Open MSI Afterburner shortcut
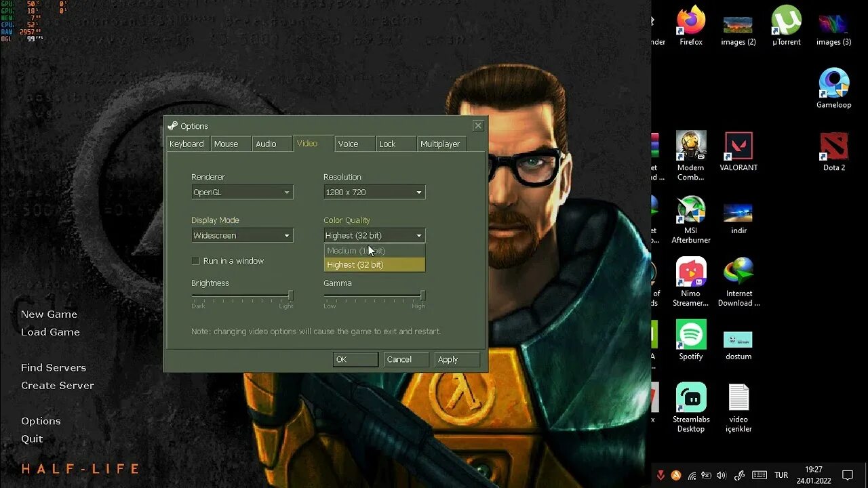Screen dimensions: 868x488 [x=690, y=220]
